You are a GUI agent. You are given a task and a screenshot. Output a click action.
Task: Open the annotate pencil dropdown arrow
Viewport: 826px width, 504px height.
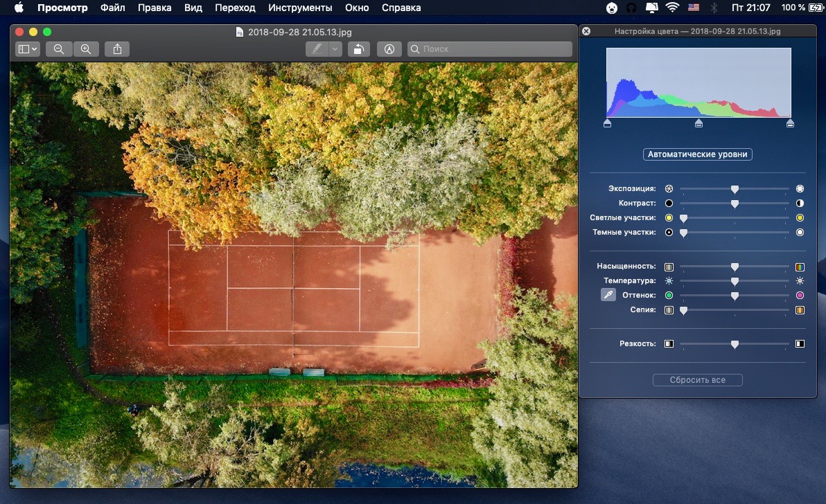point(333,49)
